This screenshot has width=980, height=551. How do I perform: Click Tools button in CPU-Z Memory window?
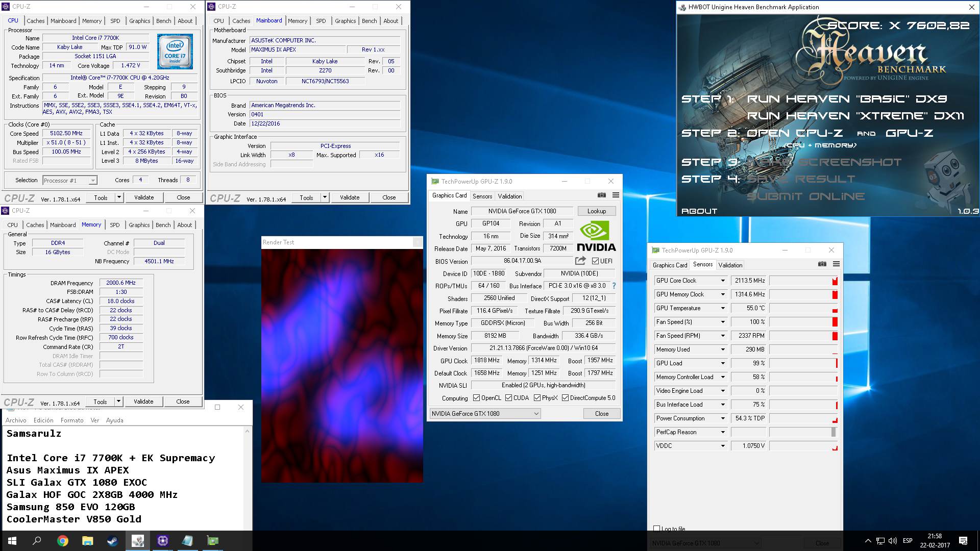coord(100,402)
